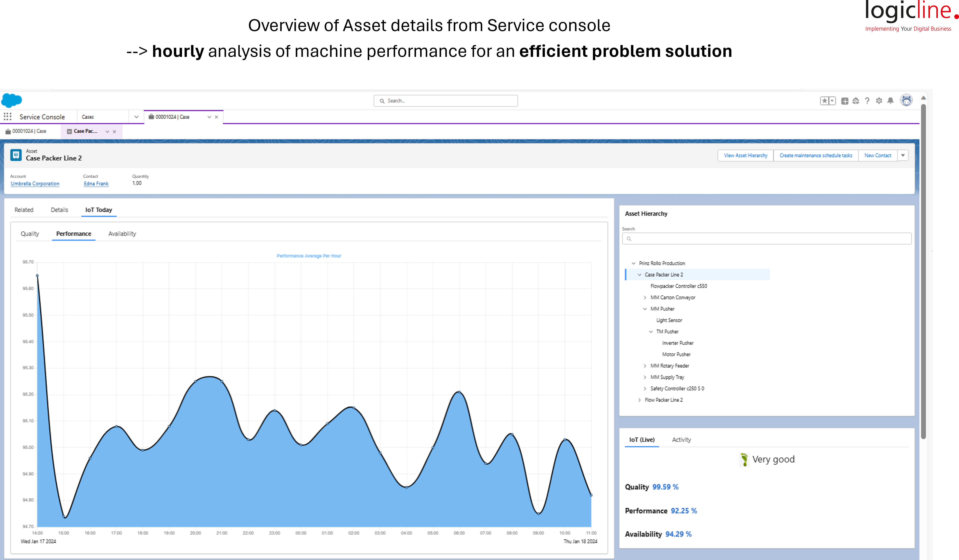Open the Setup gear icon
The image size is (959, 560).
coord(879,101)
